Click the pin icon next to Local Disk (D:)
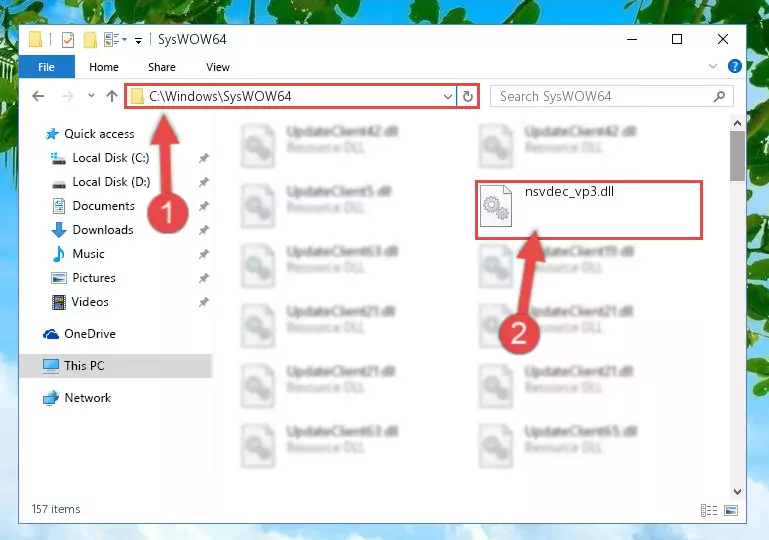Screen dimensions: 769x540 pos(204,182)
